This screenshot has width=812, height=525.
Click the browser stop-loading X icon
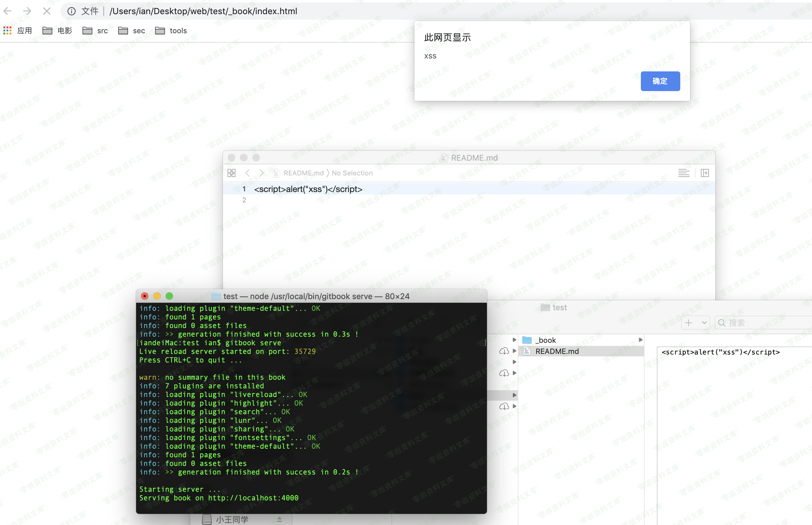tap(47, 11)
